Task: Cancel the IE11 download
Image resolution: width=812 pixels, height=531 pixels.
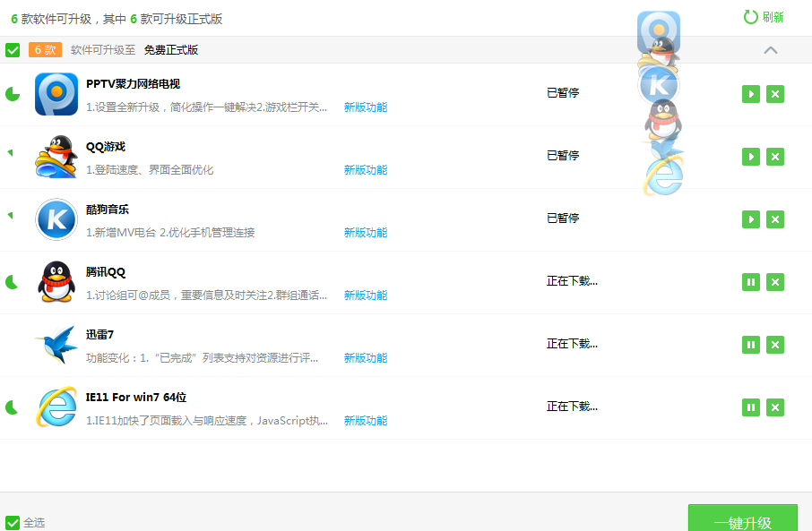Action: pos(775,407)
